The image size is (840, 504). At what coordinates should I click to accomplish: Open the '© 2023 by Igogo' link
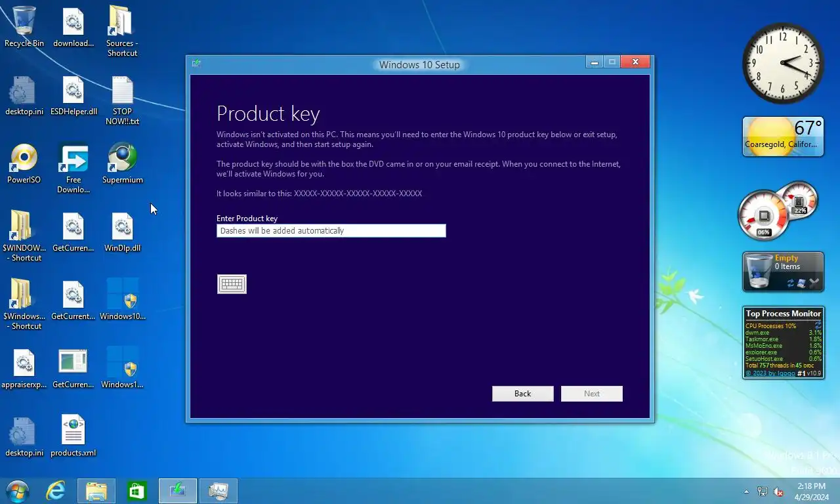coord(770,373)
